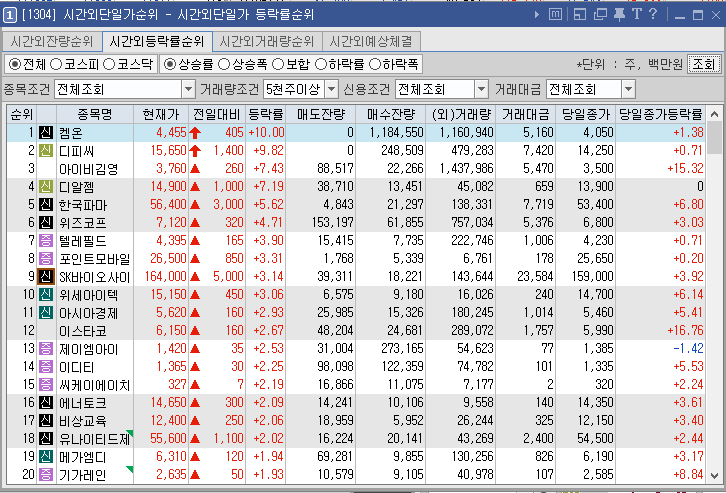Click the 신 badge next to 위세아이텍
Screen dimensions: 726x493
tap(46, 294)
